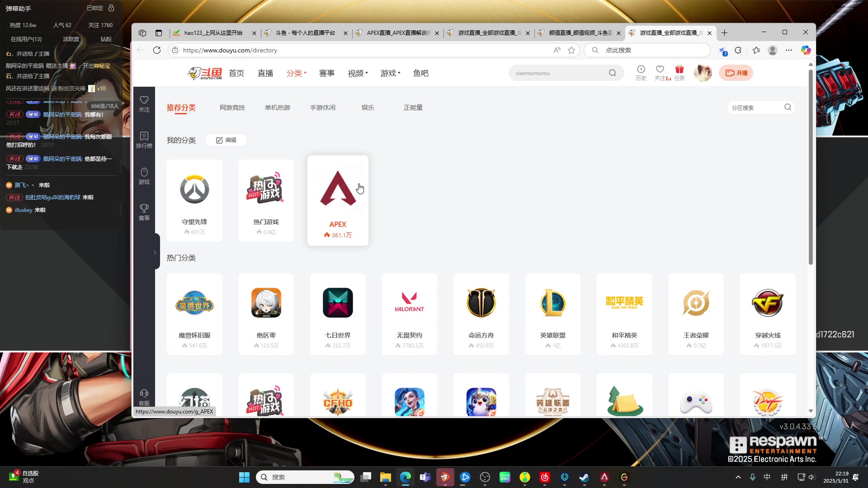The image size is (868, 488).
Task: Expand the 分类 dropdown menu
Action: coord(297,73)
